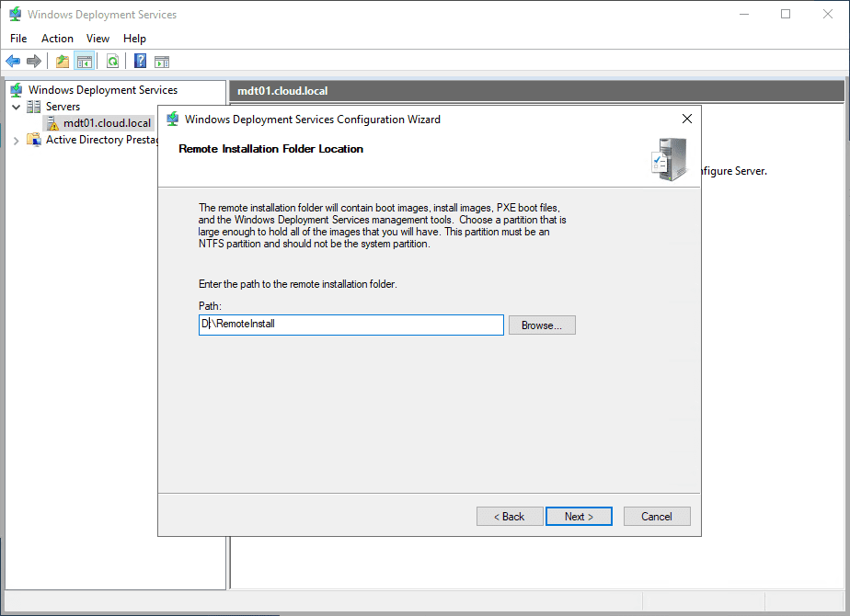Toggle Show/Hide Action Pane icon
850x616 pixels.
click(162, 62)
